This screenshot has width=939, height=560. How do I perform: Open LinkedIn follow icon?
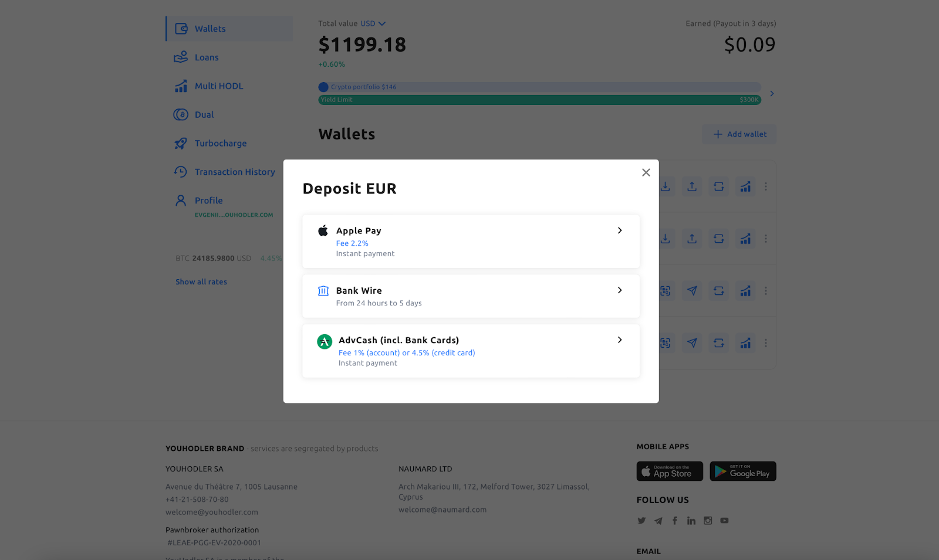pos(691,521)
